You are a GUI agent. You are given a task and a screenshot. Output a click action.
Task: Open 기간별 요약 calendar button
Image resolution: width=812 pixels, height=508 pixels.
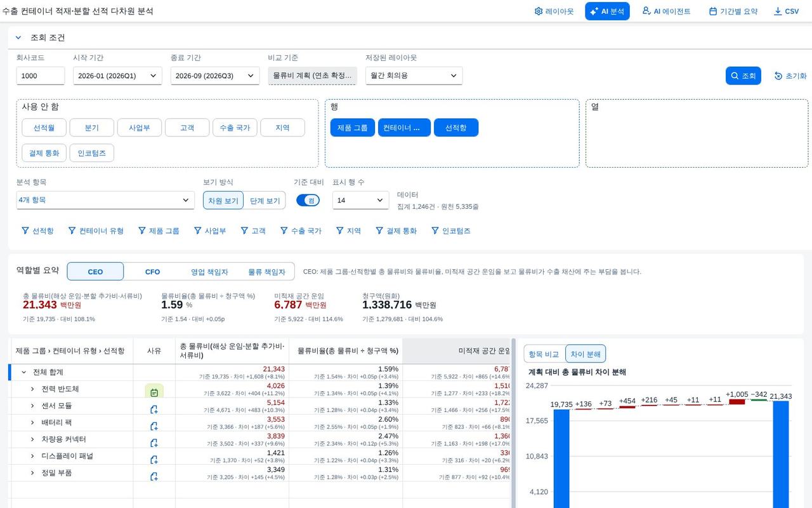click(x=733, y=11)
